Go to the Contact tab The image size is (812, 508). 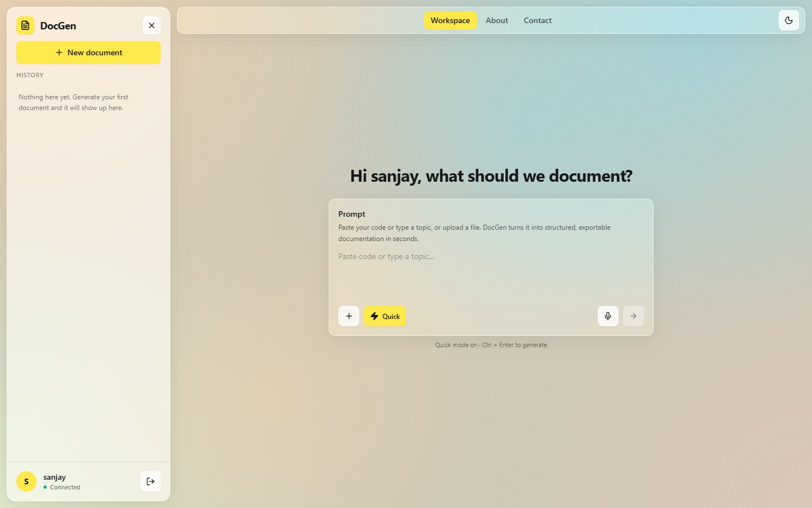(x=537, y=20)
